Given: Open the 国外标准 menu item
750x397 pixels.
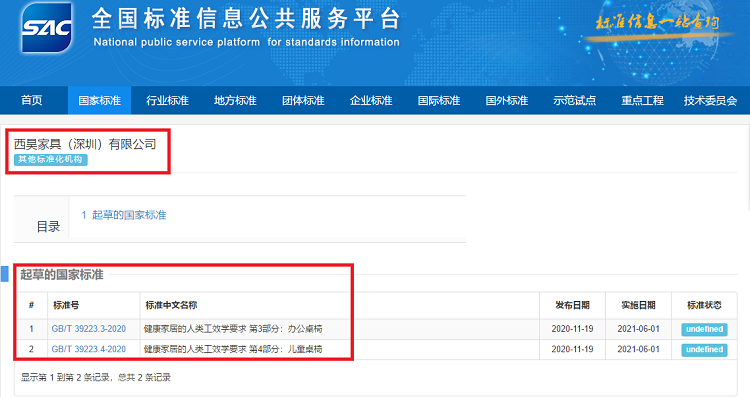Looking at the screenshot, I should (507, 100).
